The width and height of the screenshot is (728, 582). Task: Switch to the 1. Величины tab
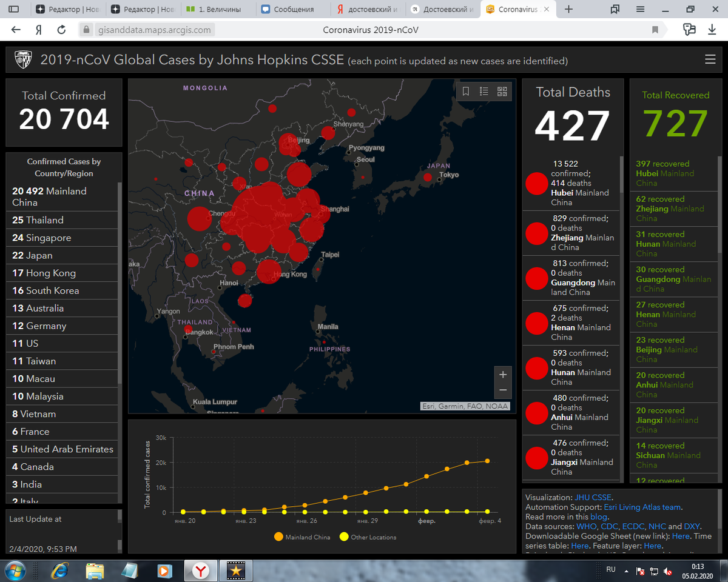pos(218,9)
